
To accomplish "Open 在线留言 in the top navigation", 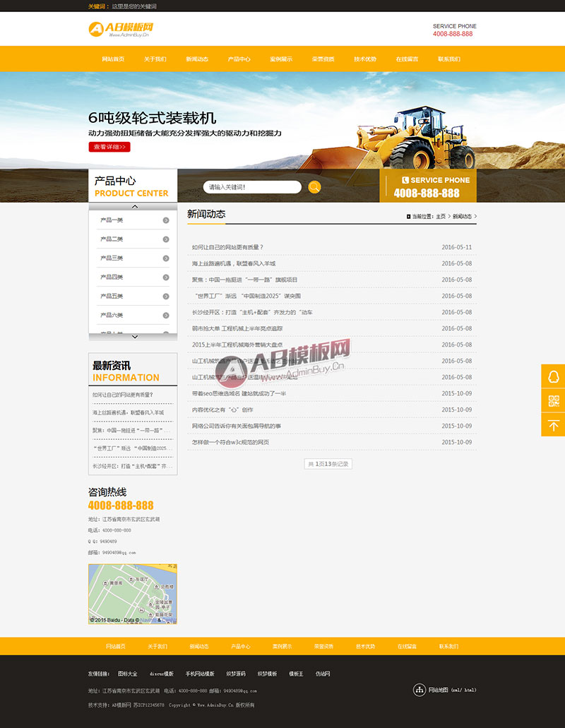I will [x=407, y=59].
